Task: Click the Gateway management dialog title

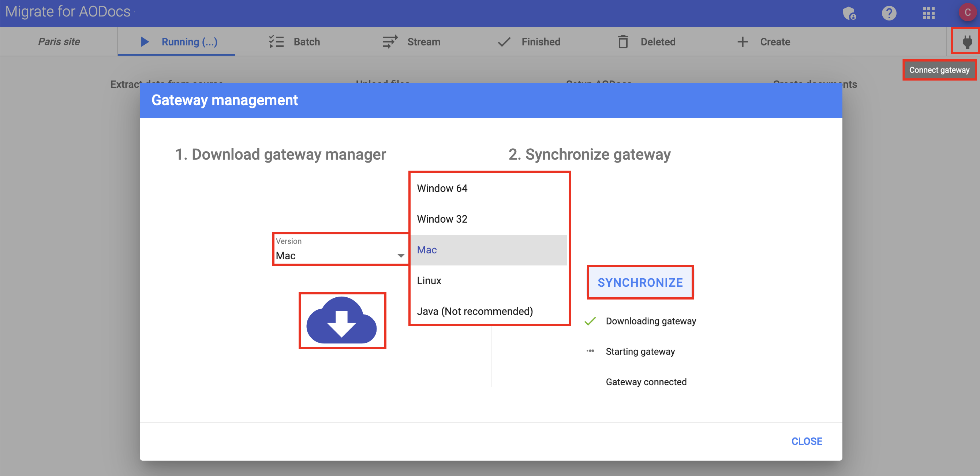Action: coord(224,100)
